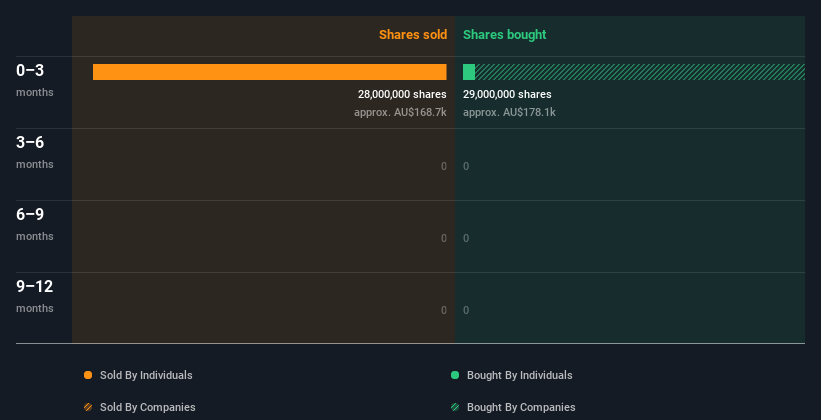Click the approx. AU$168.7k text
The width and height of the screenshot is (821, 420).
point(400,112)
